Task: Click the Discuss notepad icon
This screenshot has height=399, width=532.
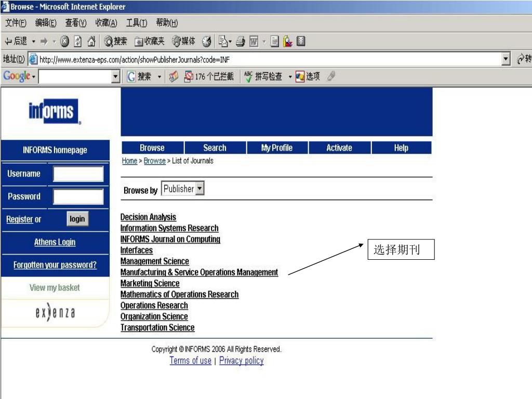Action: tap(275, 42)
